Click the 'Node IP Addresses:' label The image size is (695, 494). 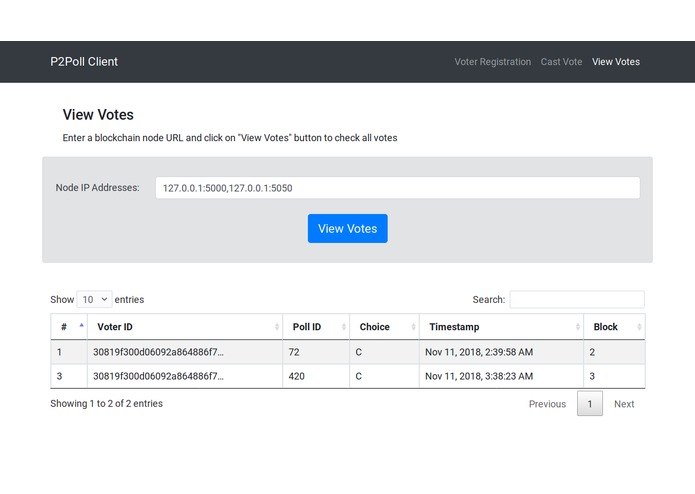coord(98,188)
